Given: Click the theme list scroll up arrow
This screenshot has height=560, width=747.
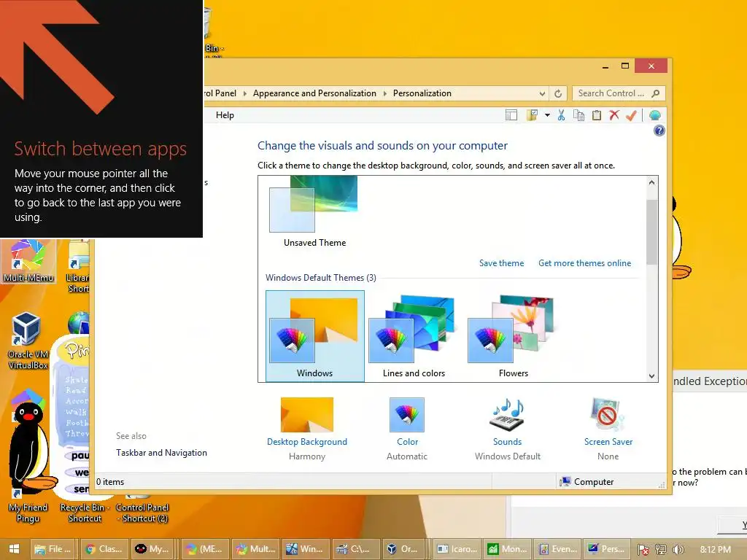Looking at the screenshot, I should click(651, 182).
